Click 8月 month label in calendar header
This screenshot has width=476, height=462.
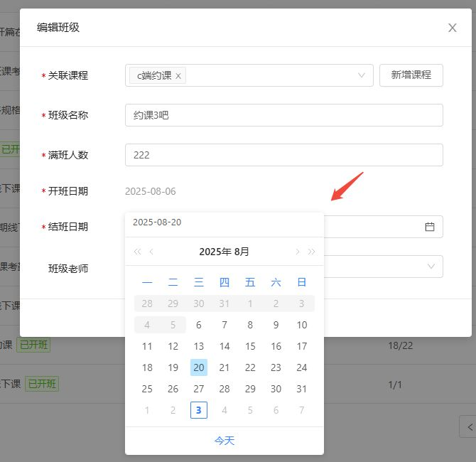(x=242, y=252)
